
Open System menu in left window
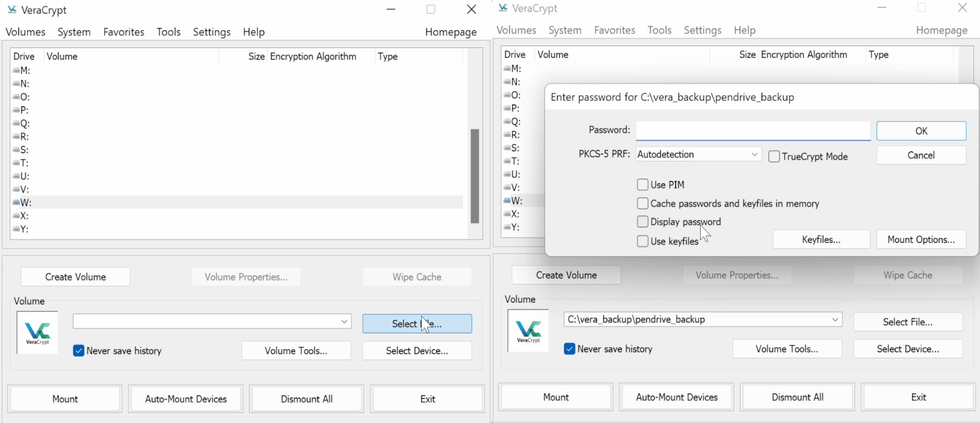pos(74,32)
